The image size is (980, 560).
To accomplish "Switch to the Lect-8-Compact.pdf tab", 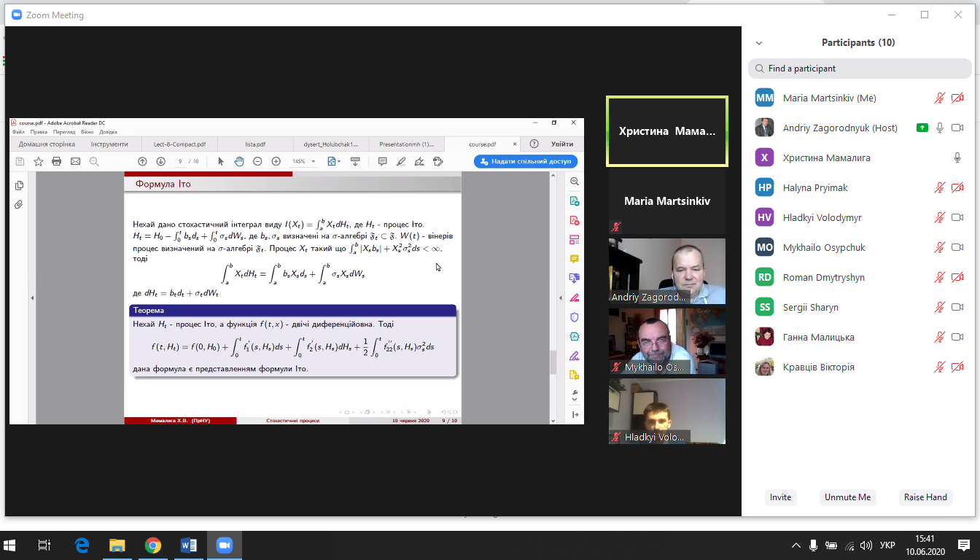I will [179, 144].
